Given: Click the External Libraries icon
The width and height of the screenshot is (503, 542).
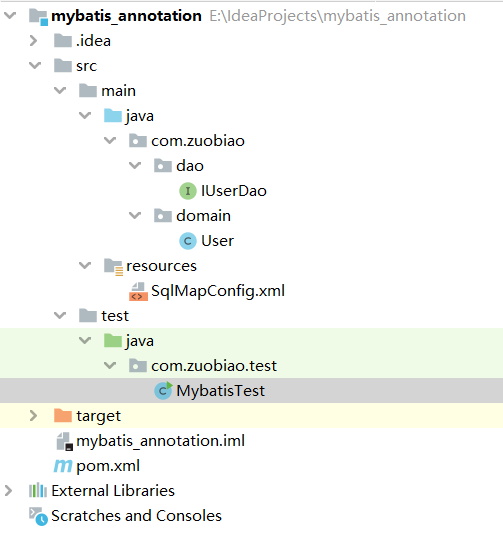Looking at the screenshot, I should [38, 490].
